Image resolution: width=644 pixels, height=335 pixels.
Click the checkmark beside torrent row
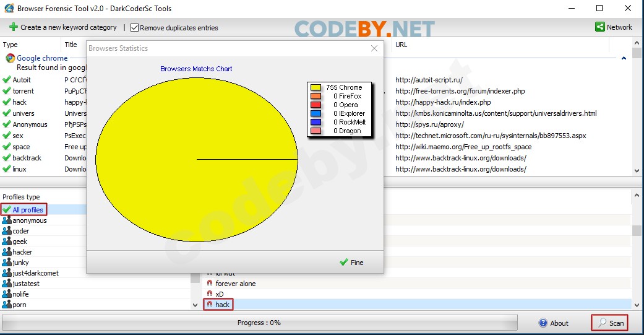click(7, 91)
